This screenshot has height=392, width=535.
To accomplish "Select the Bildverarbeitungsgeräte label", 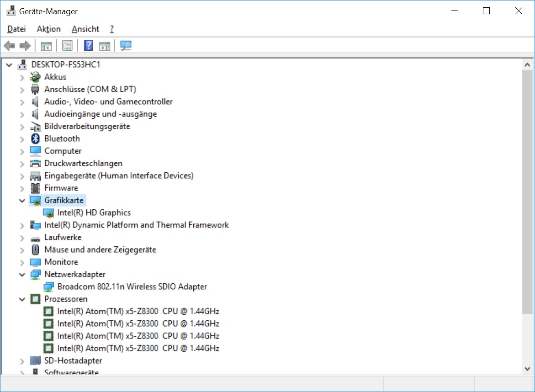I will coord(87,126).
